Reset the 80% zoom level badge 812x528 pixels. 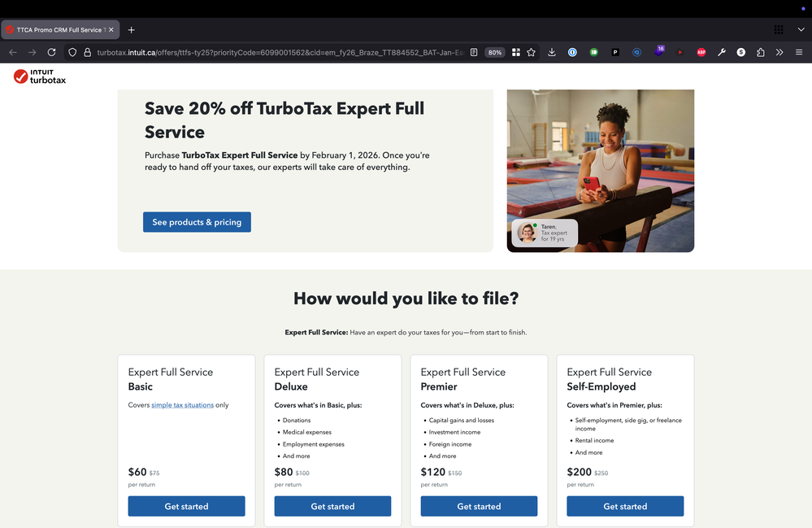pyautogui.click(x=495, y=52)
